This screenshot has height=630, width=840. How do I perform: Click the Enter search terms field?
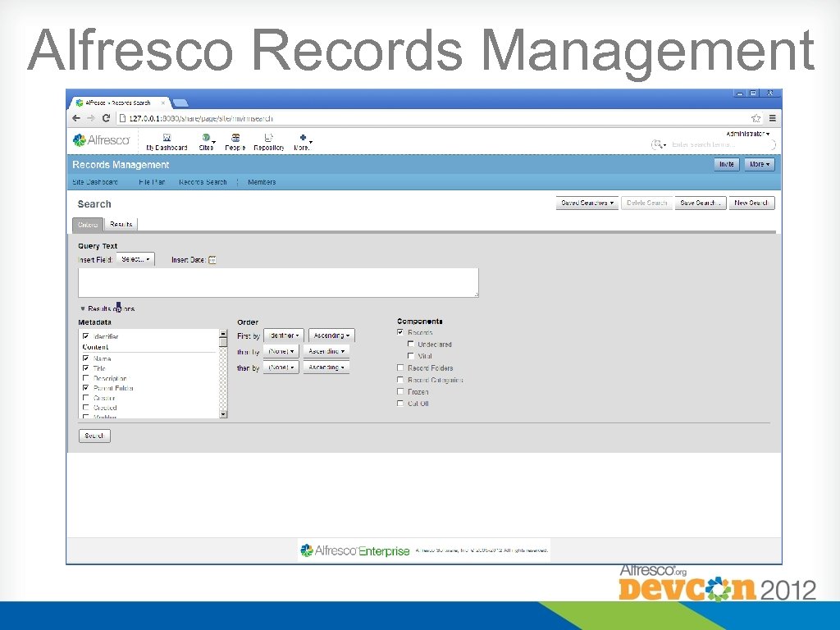(720, 144)
